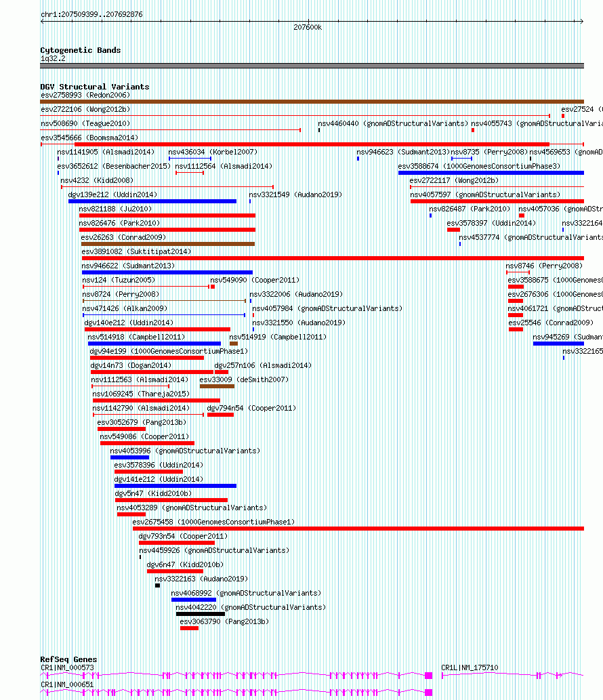The image size is (603, 700).
Task: Click the CR1|NM_000573 gene label
Action: (67, 670)
